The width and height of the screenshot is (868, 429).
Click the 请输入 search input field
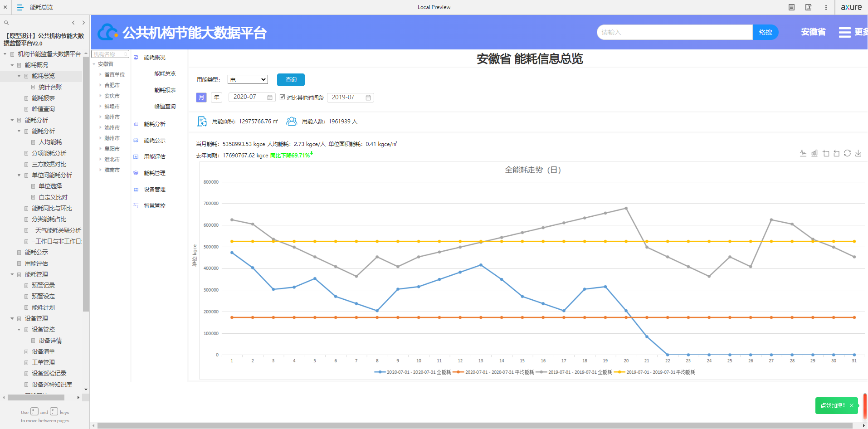675,32
